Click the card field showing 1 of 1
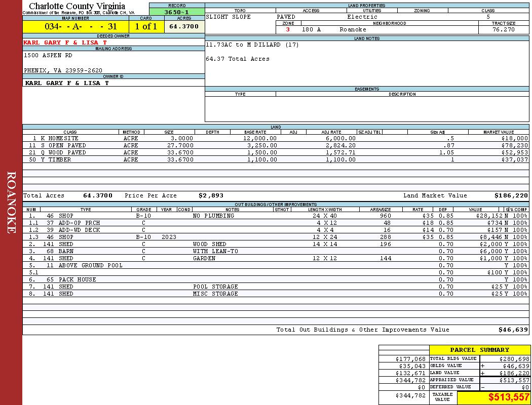This screenshot has width=532, height=405. tap(146, 27)
